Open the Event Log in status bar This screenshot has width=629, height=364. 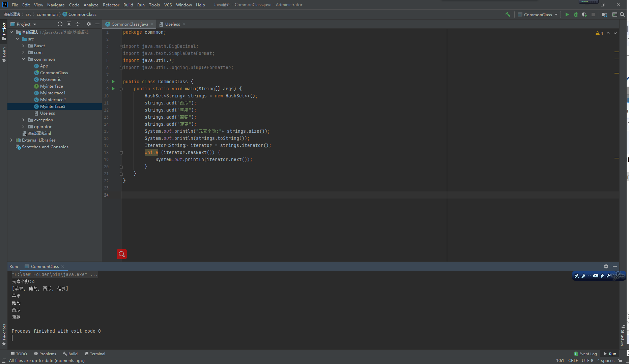coord(585,354)
